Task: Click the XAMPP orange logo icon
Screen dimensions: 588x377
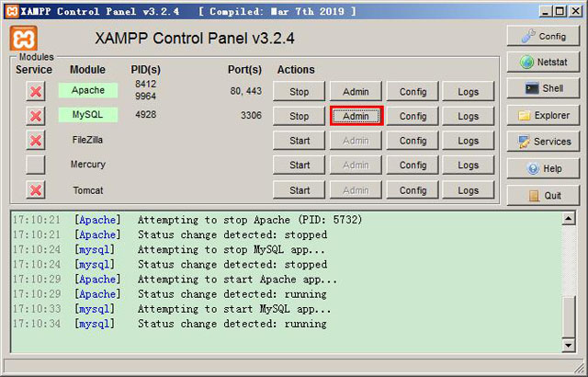Action: pos(23,39)
